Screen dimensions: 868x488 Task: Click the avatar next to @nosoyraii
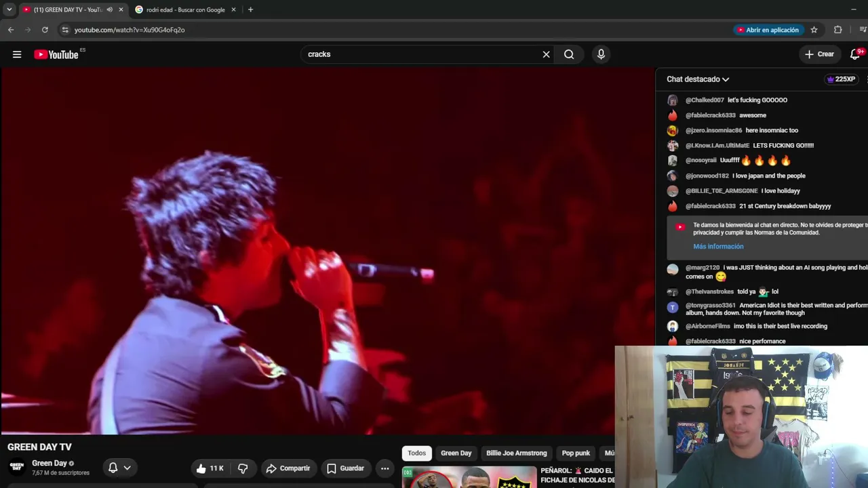pyautogui.click(x=672, y=161)
